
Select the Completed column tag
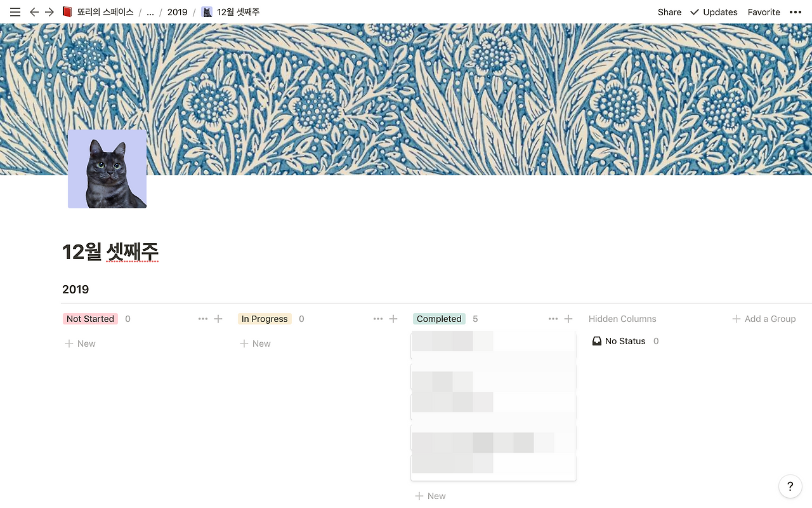point(439,319)
